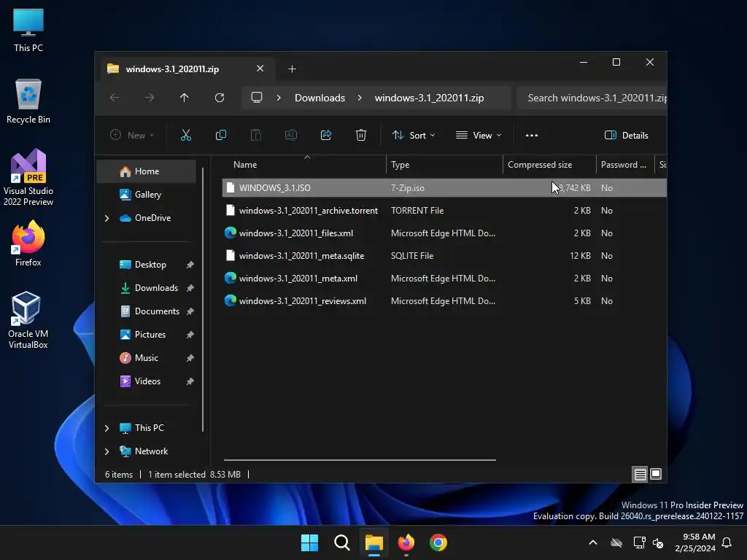Open the notifications bell
Viewport: 747px width, 560px height.
(x=727, y=542)
